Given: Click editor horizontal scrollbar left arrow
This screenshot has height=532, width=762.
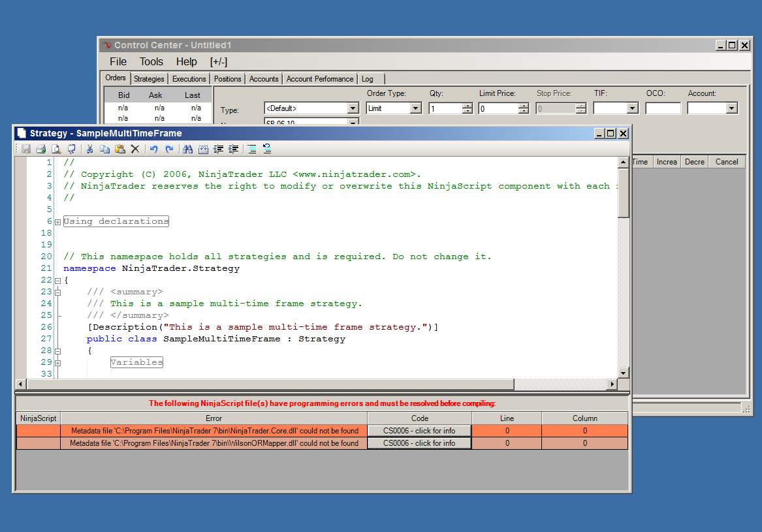Looking at the screenshot, I should coord(21,384).
